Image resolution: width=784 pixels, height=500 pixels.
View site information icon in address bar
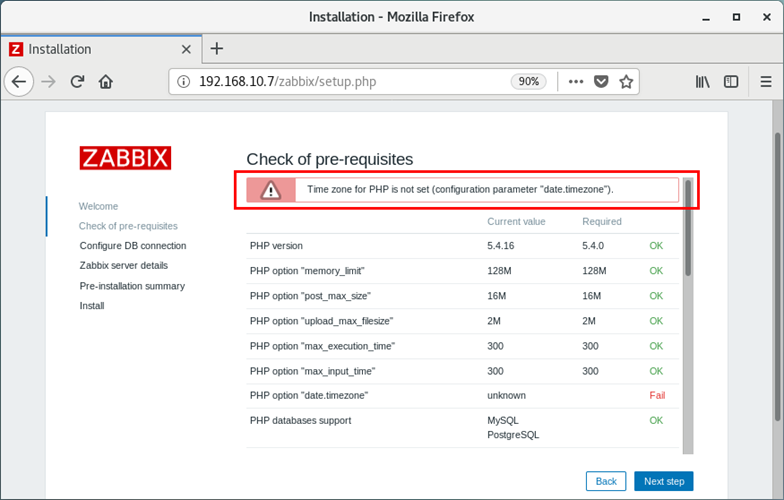click(184, 82)
